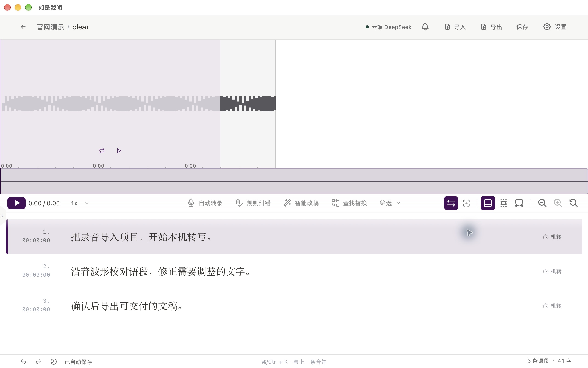
Task: Open the 官网演示 breadcrumb link
Action: 50,27
